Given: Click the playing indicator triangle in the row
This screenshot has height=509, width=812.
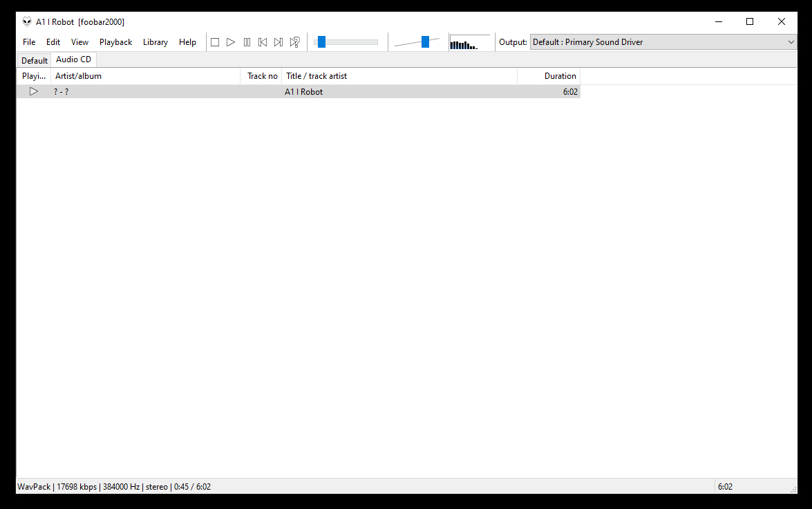Looking at the screenshot, I should [x=34, y=92].
